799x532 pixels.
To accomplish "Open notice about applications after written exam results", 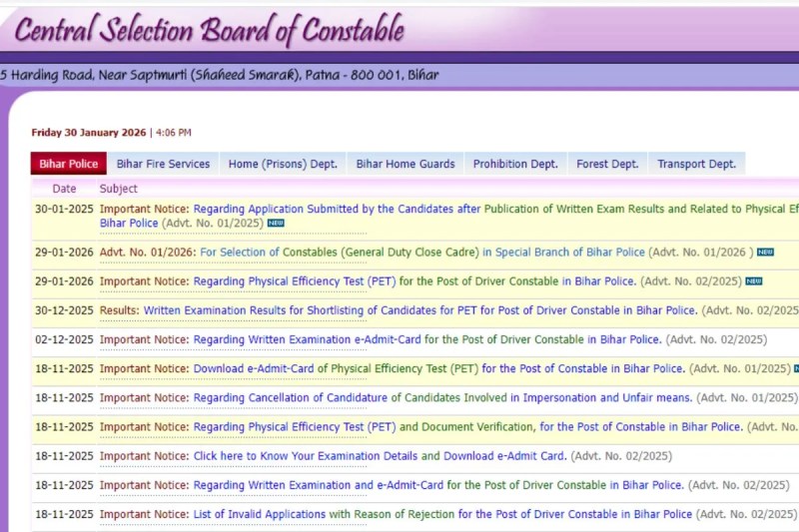I will (x=448, y=216).
